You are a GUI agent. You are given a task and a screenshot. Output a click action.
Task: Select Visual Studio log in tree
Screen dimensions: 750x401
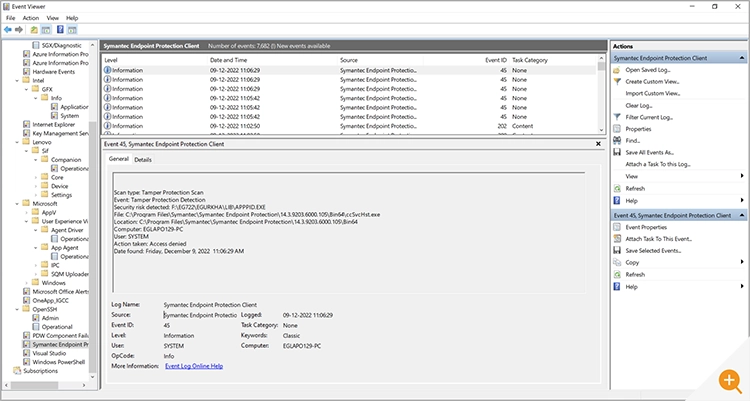pos(49,353)
